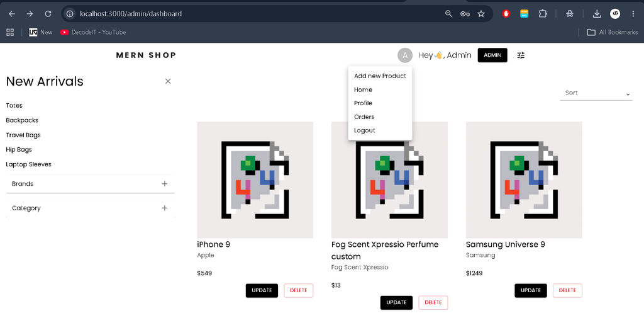Click the New Arrivals heading
Screen dimensions: 644x318
click(45, 81)
